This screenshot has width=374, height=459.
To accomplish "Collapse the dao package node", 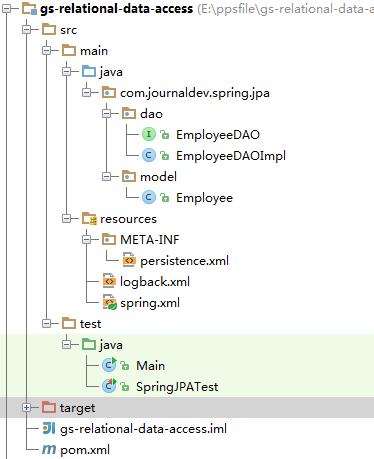I will 106,114.
